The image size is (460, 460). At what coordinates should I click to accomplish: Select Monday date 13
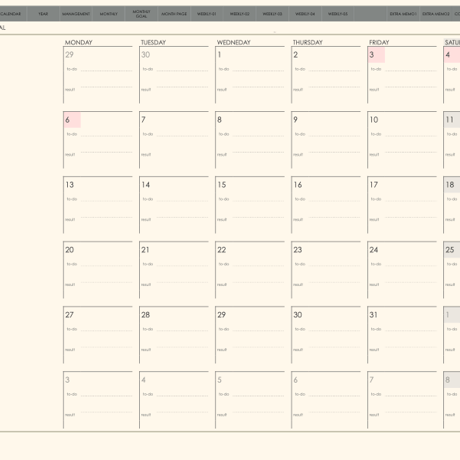[69, 185]
